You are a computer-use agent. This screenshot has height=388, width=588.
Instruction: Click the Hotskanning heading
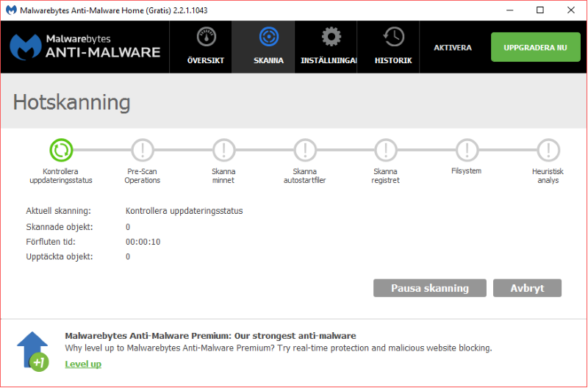click(71, 102)
